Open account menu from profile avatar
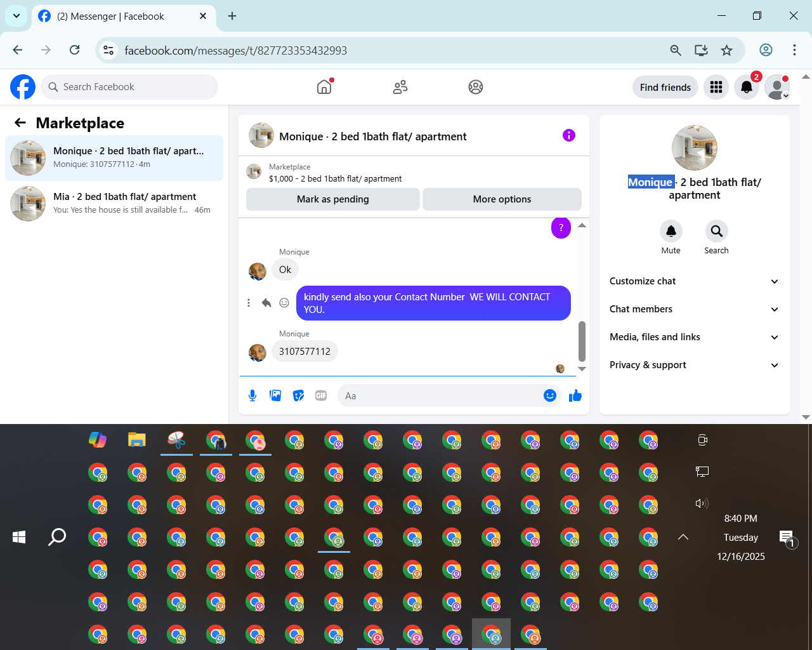Viewport: 812px width, 650px height. [x=777, y=87]
